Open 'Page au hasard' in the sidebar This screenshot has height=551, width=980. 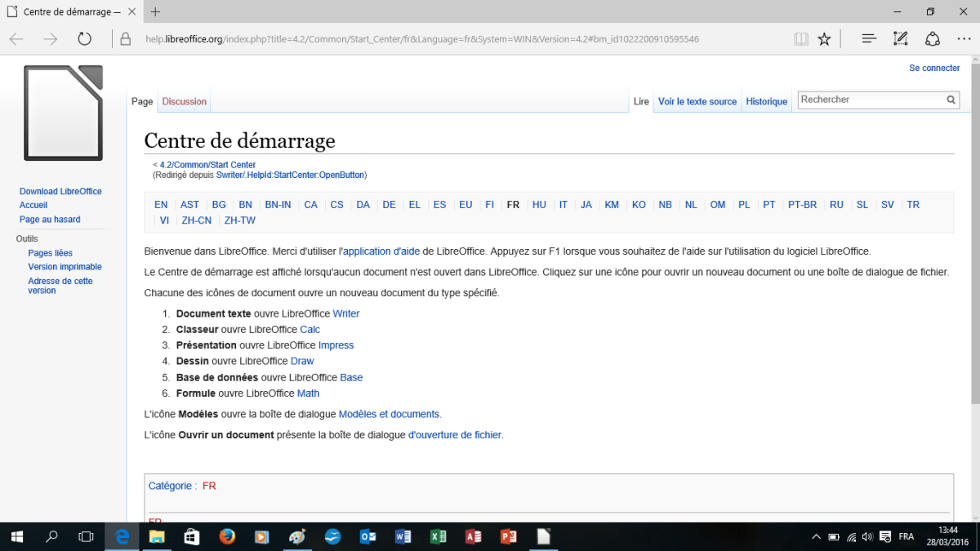tap(50, 219)
